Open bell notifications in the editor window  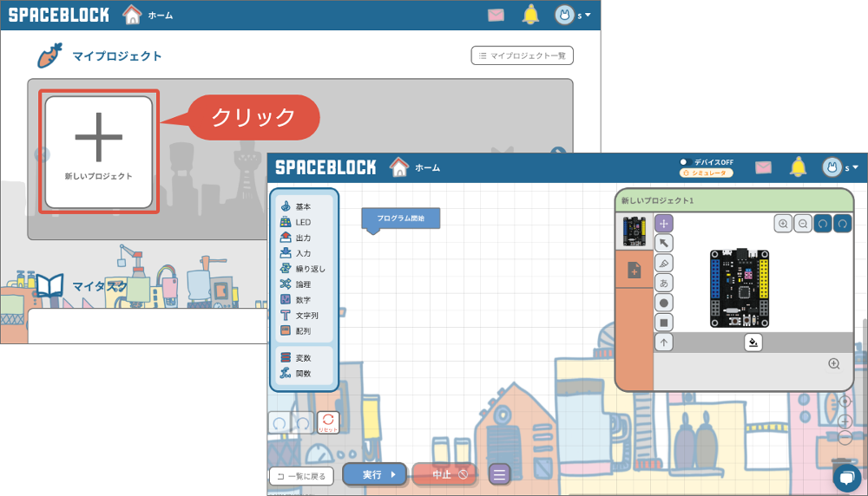pyautogui.click(x=798, y=166)
